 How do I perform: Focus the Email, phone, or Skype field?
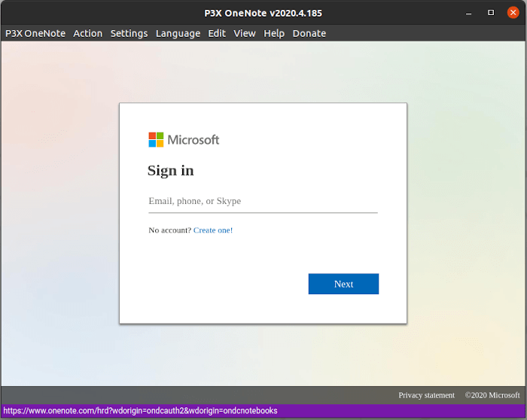coord(263,201)
